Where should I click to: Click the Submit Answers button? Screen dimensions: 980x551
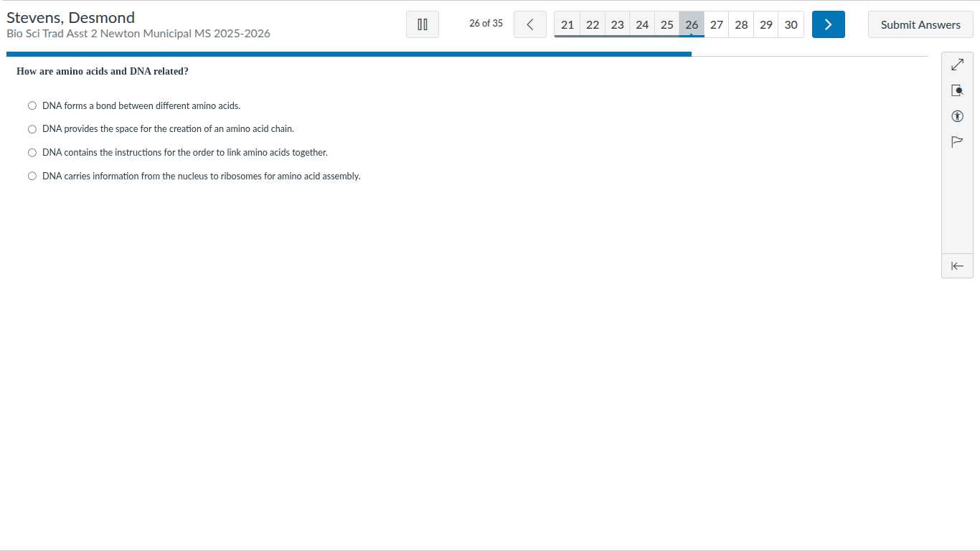tap(920, 24)
